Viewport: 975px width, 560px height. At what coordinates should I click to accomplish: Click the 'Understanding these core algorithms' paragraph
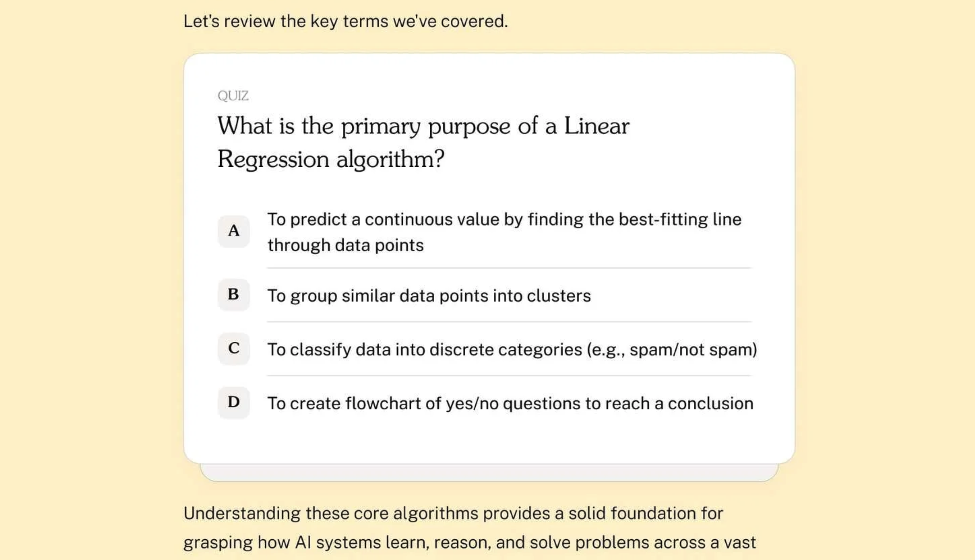coord(470,528)
